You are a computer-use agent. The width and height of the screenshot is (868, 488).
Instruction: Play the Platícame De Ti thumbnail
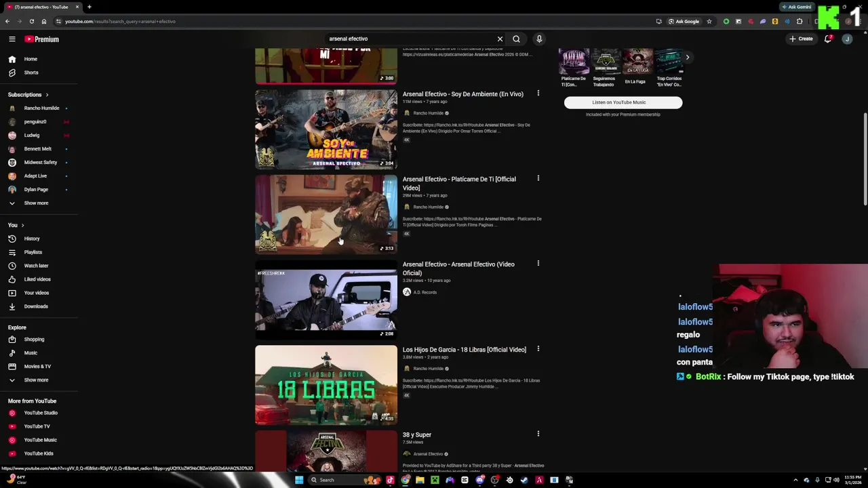(x=326, y=214)
